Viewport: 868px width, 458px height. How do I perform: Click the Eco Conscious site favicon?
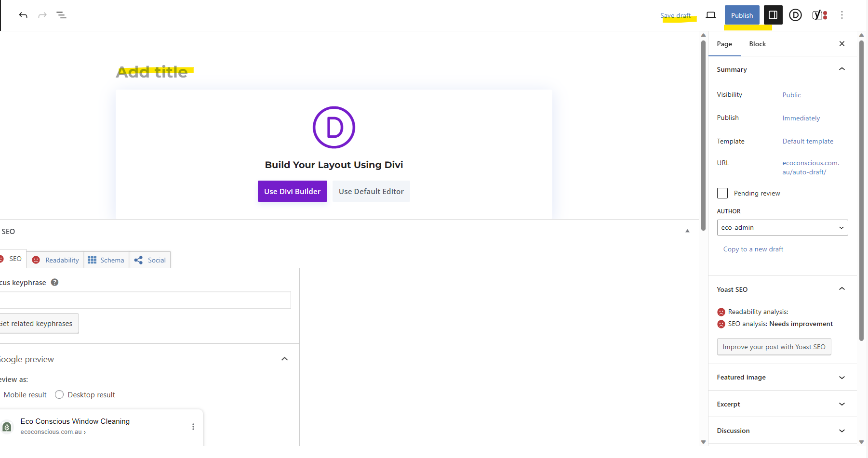tap(7, 427)
